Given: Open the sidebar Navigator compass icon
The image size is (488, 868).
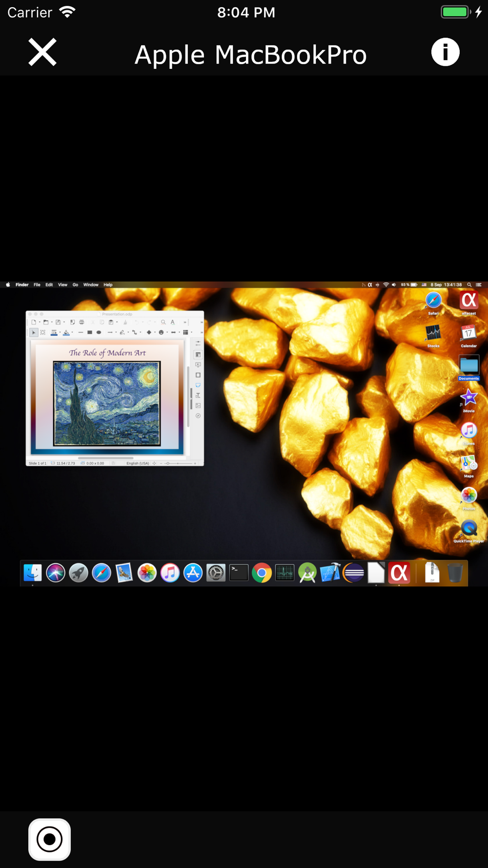Looking at the screenshot, I should [198, 416].
